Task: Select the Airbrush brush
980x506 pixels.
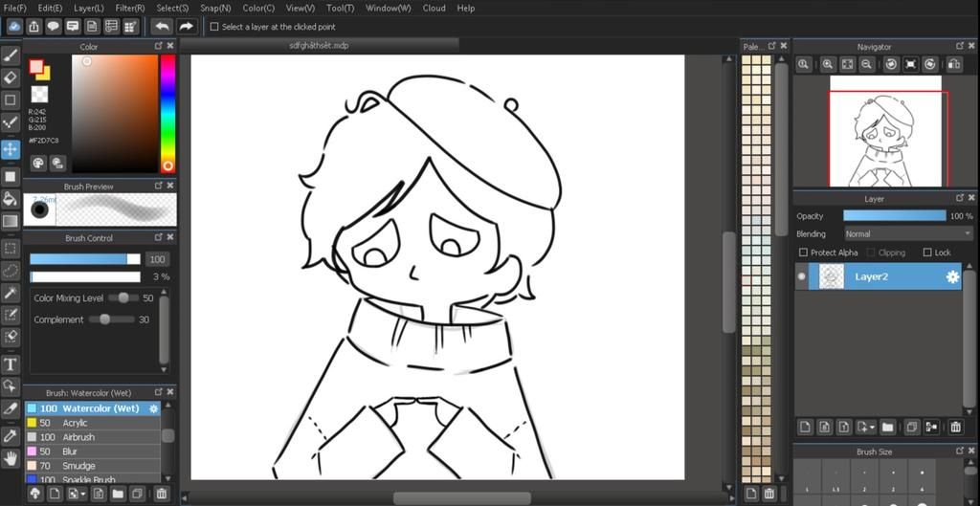Action: (93, 437)
